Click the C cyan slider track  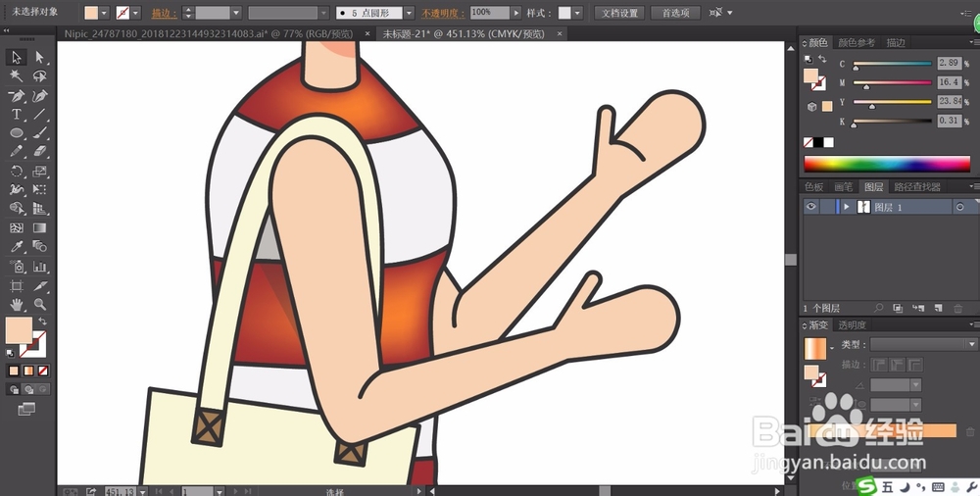pos(893,64)
